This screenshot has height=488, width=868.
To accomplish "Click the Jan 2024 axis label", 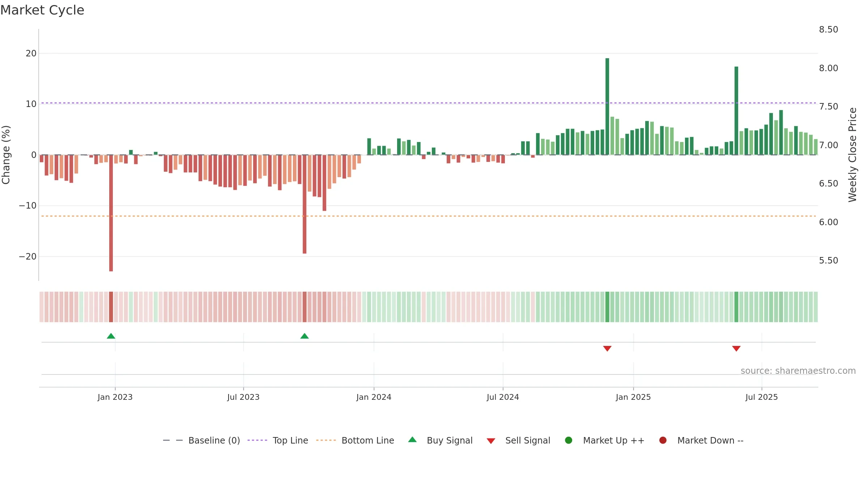I will coord(374,397).
